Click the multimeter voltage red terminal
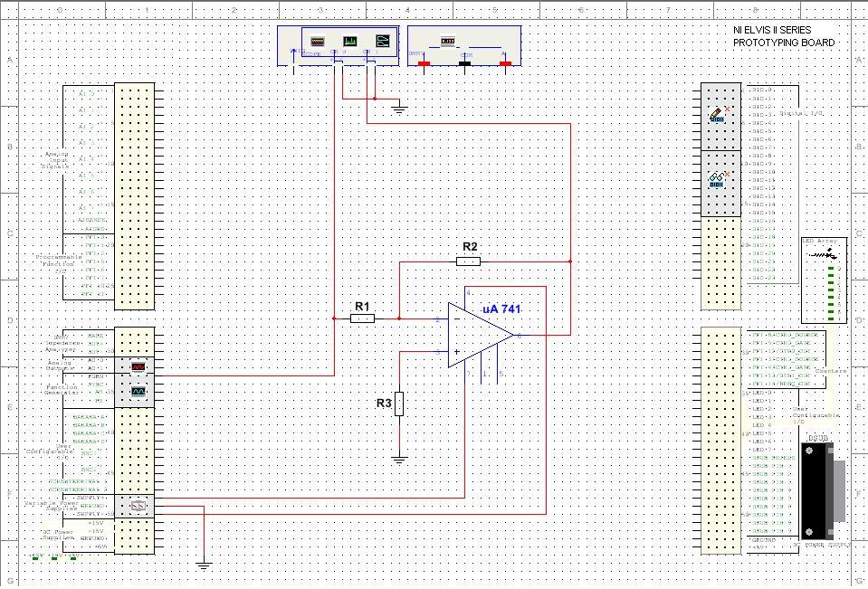868x589 pixels. (x=424, y=63)
